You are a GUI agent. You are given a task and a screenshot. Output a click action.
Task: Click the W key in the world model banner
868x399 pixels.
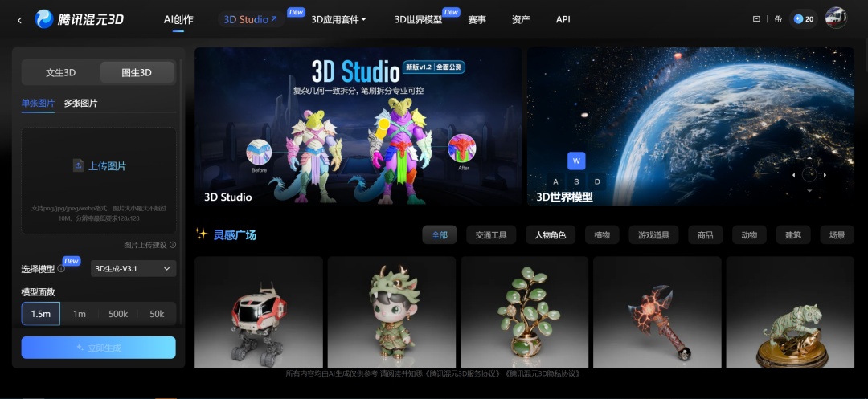(576, 161)
